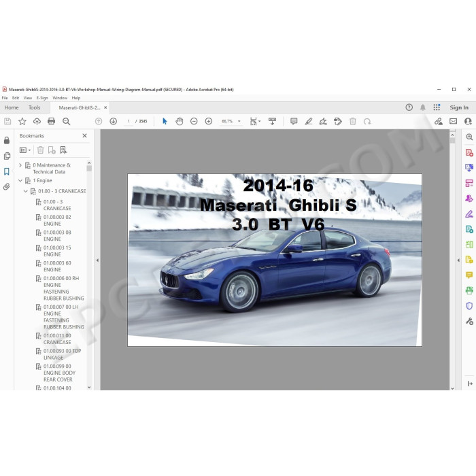The height and width of the screenshot is (476, 476).
Task: Expand the right tools pane arrow
Action: point(458,260)
